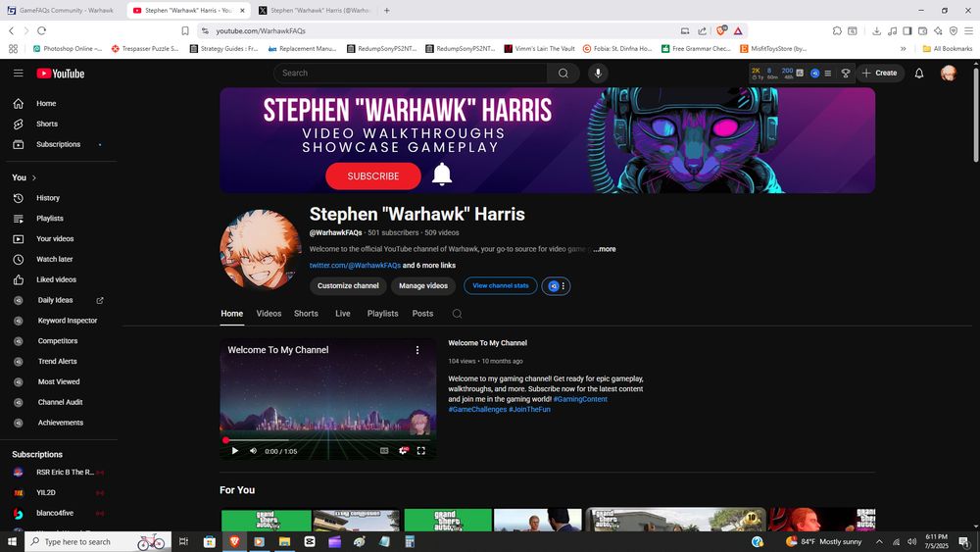This screenshot has height=552, width=980.
Task: Open the notifications bell
Action: [919, 74]
